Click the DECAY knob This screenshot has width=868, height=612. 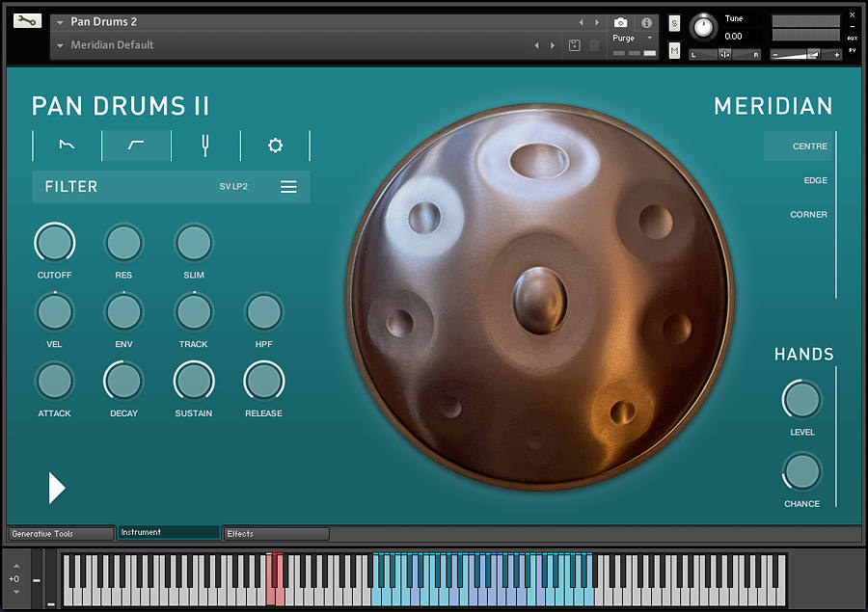click(x=123, y=382)
